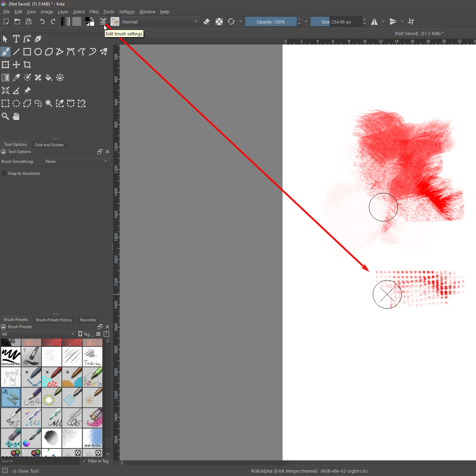Enable Snap to Assistants checkbox
This screenshot has width=476, height=476.
(x=4, y=173)
